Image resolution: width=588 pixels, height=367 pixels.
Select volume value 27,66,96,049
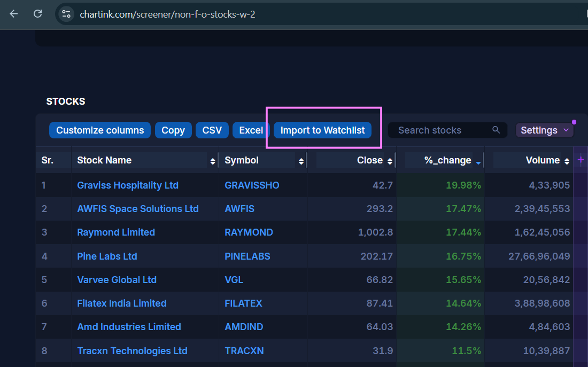tap(539, 256)
